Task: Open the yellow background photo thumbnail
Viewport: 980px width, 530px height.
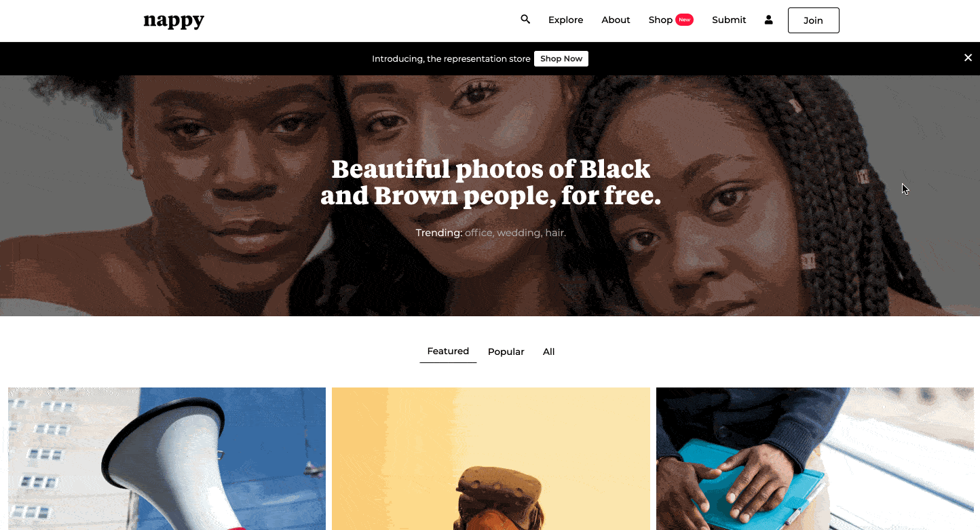Action: [x=491, y=459]
